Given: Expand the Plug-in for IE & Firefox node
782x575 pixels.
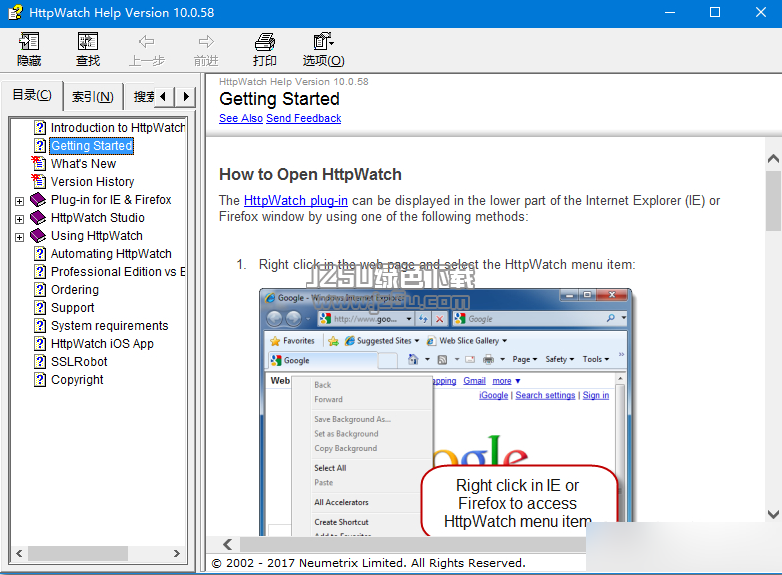Looking at the screenshot, I should pyautogui.click(x=19, y=201).
